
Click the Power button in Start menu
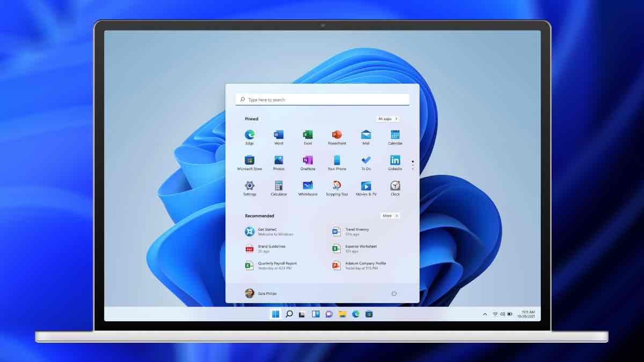(394, 293)
